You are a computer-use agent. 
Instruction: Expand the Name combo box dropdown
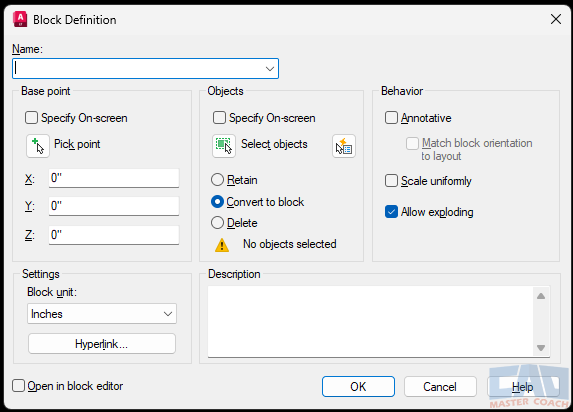tap(270, 68)
